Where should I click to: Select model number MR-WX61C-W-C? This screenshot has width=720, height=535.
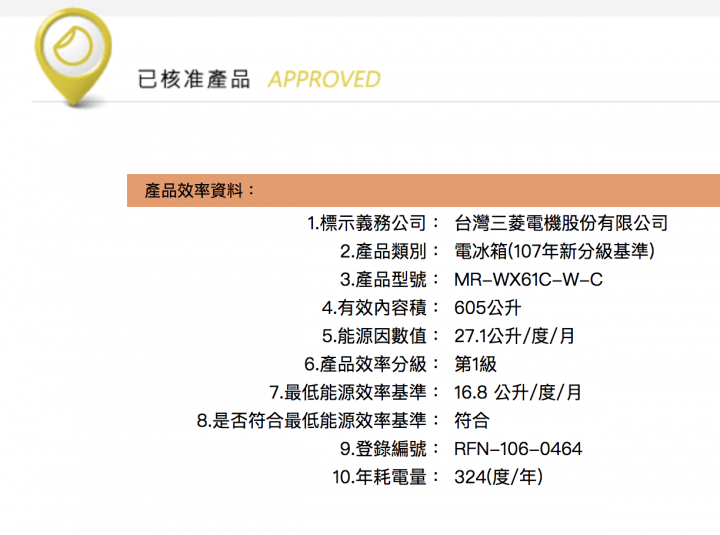click(x=528, y=280)
